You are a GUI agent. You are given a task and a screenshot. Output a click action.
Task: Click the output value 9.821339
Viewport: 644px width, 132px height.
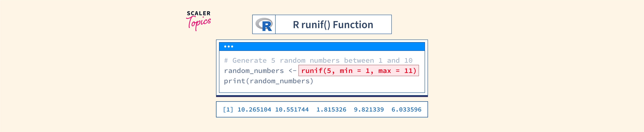click(x=369, y=110)
